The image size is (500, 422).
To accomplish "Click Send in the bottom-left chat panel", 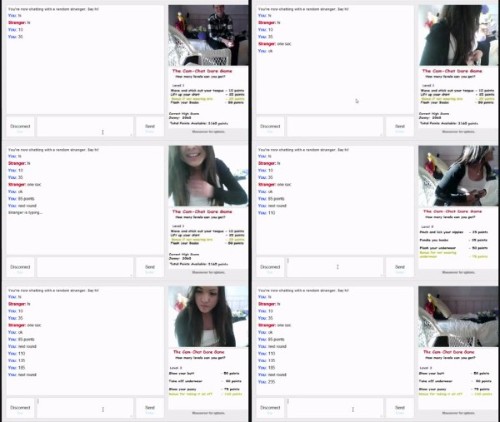I will [150, 408].
